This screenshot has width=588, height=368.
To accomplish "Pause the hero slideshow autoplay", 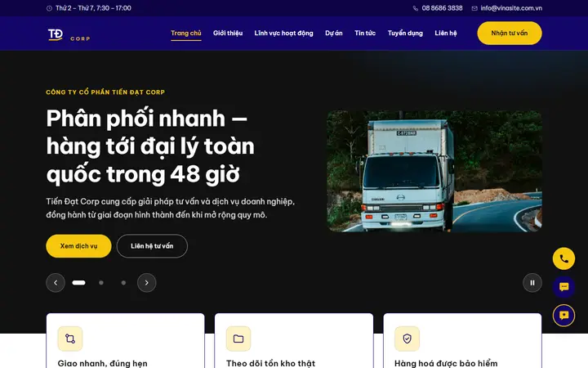I will [x=532, y=283].
